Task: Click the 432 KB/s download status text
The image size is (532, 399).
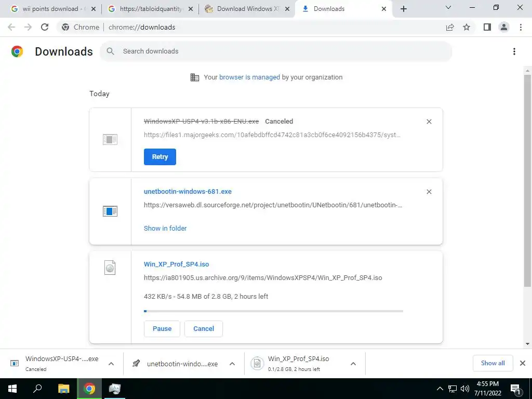Action: 206,297
